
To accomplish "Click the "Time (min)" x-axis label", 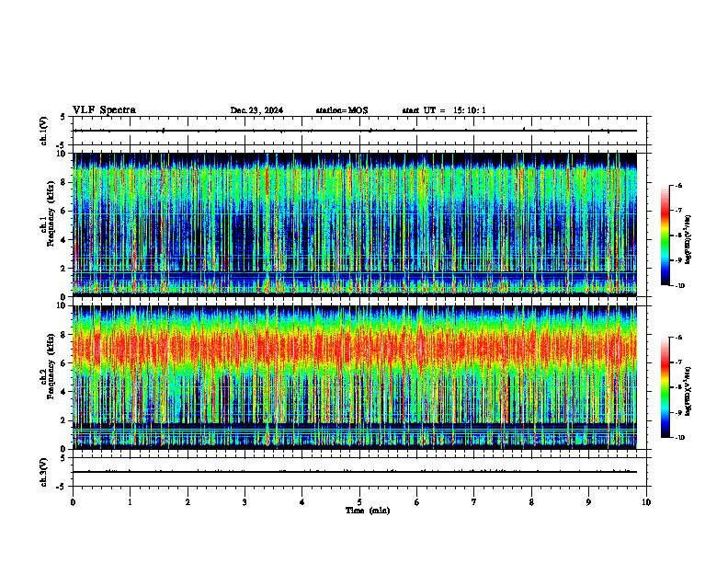I will 368,511.
